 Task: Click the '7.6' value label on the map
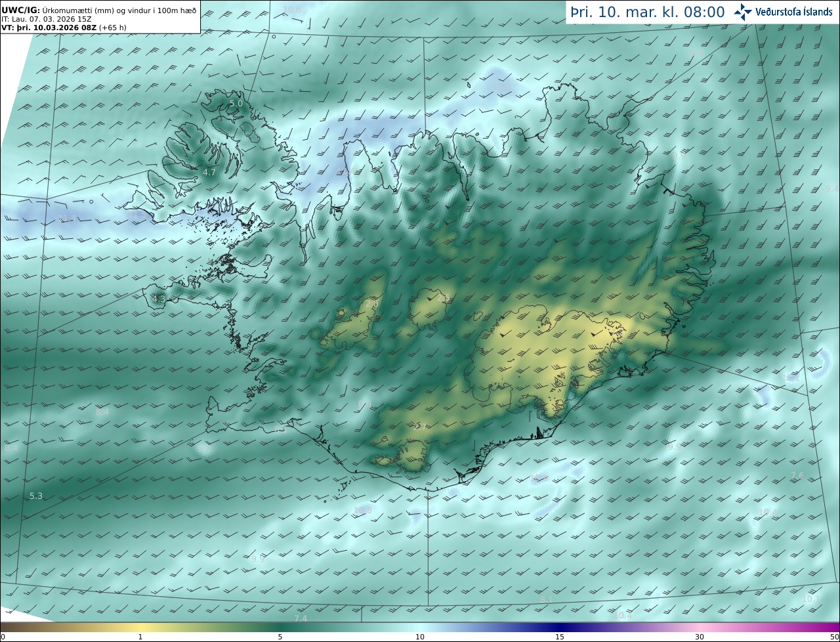coord(797,476)
